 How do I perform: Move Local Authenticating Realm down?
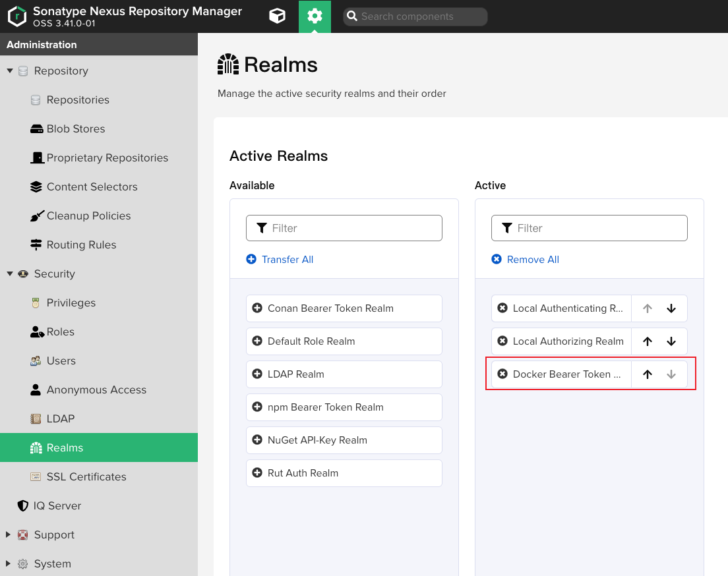tap(671, 308)
